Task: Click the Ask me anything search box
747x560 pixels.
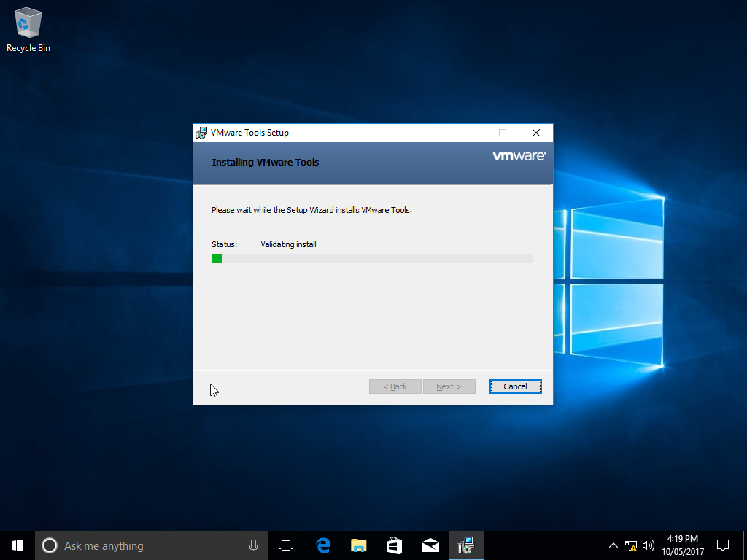Action: tap(146, 545)
